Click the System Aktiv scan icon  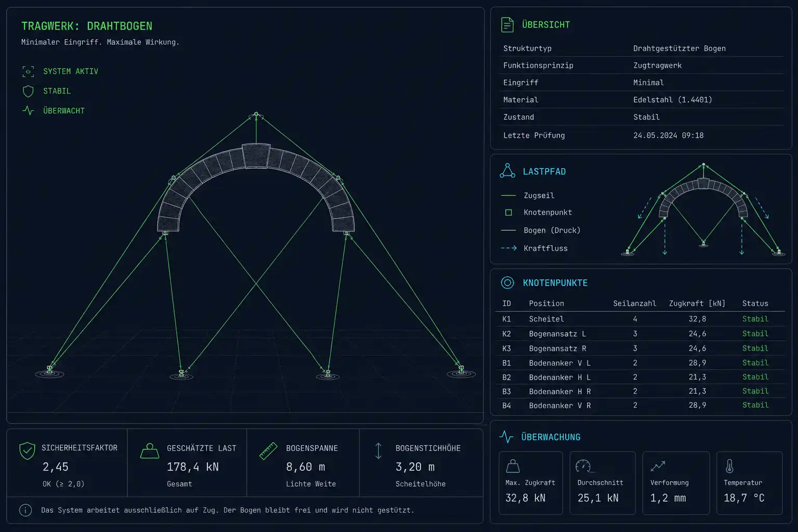(28, 71)
